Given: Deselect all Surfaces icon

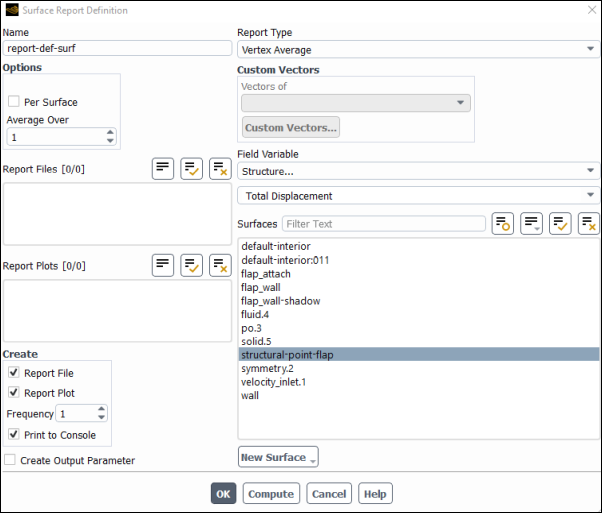Looking at the screenshot, I should pyautogui.click(x=589, y=223).
